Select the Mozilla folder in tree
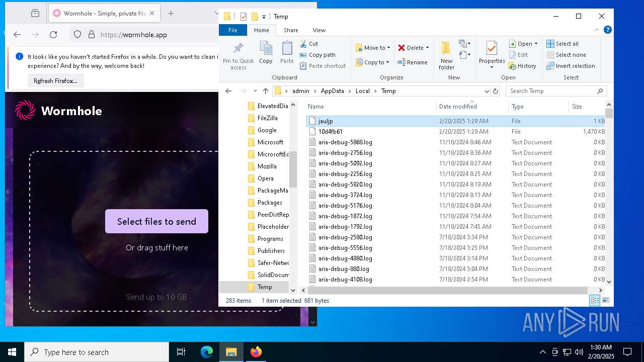Viewport: 644px width, 362px height. pos(267,166)
